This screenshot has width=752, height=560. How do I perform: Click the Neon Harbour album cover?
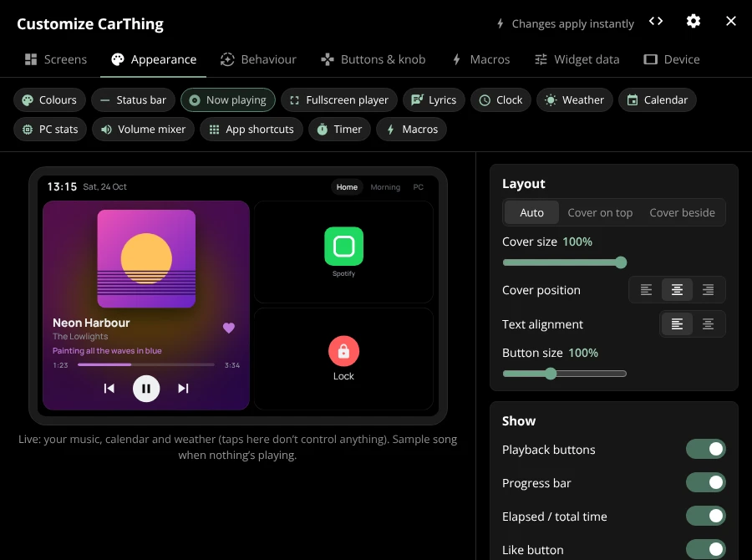[x=146, y=258]
